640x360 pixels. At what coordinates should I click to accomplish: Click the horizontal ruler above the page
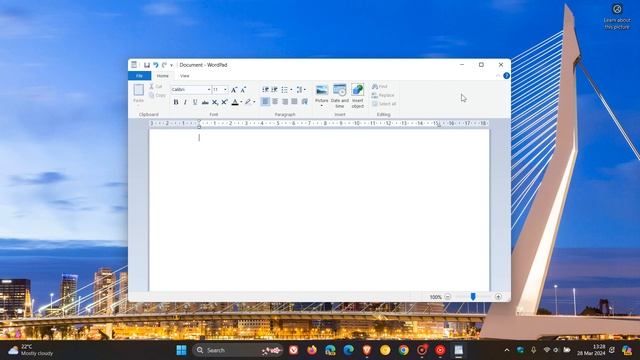point(319,123)
